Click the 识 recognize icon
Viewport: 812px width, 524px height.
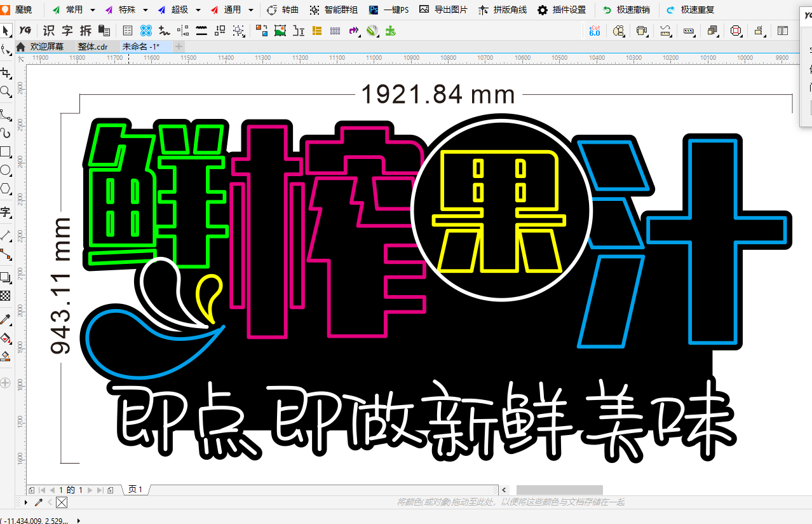click(x=48, y=30)
